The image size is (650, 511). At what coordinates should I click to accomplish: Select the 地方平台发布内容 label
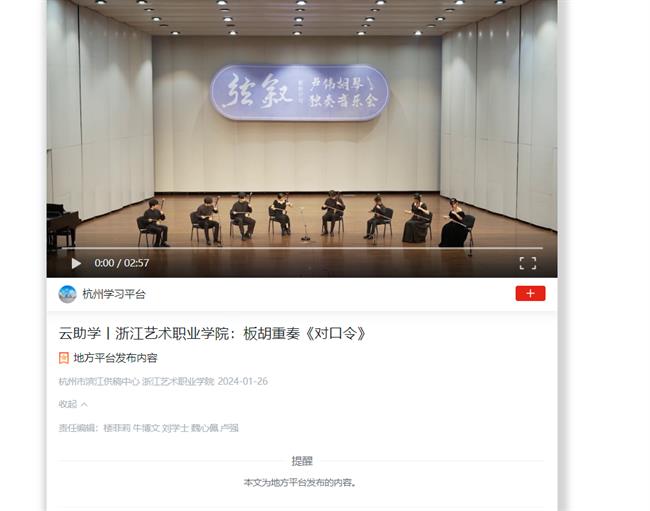[115, 358]
